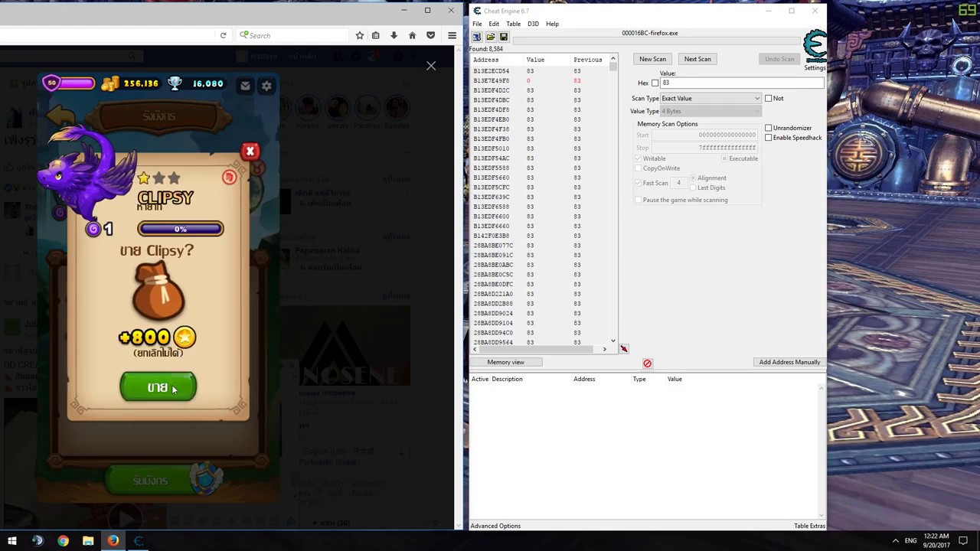
Task: Click the Clipsy 0% progress bar
Action: tap(181, 229)
